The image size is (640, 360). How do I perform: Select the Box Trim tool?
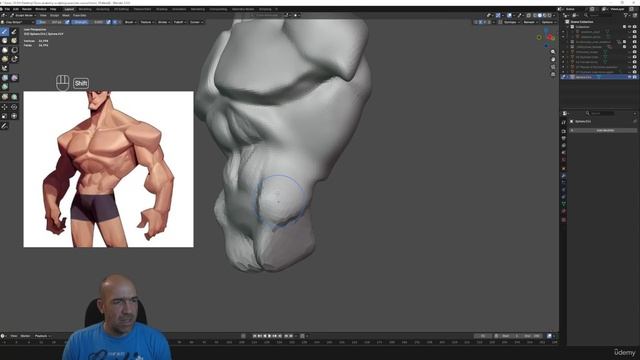(14, 59)
